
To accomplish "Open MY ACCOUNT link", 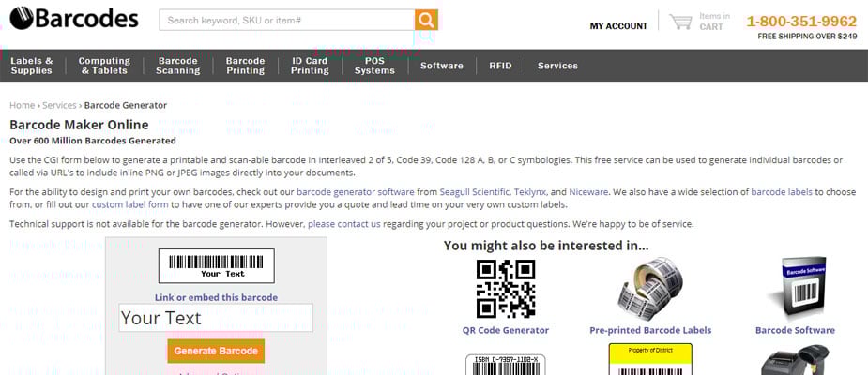I will (x=618, y=26).
